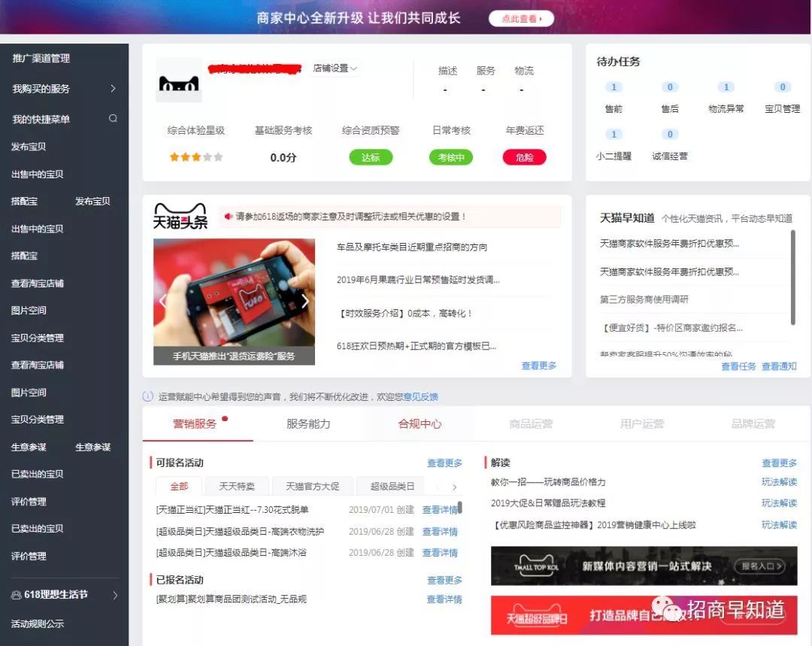Click the search icon beside 我的快捷菜单
Image resolution: width=812 pixels, height=646 pixels.
[x=114, y=119]
